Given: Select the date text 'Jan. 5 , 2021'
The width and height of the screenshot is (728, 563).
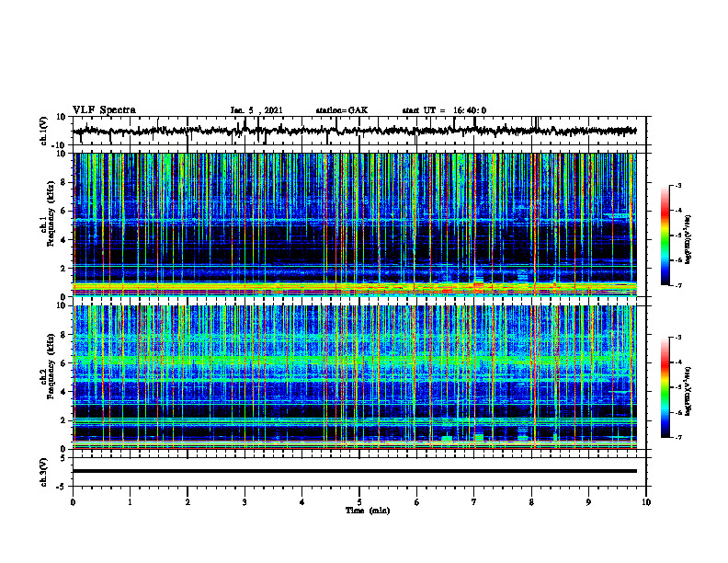Looking at the screenshot, I should [256, 110].
